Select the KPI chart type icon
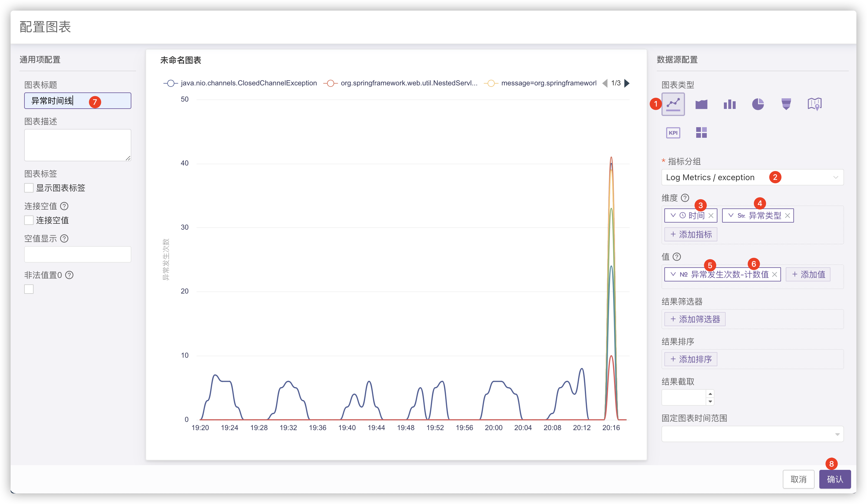Viewport: 867px width, 504px height. point(673,132)
